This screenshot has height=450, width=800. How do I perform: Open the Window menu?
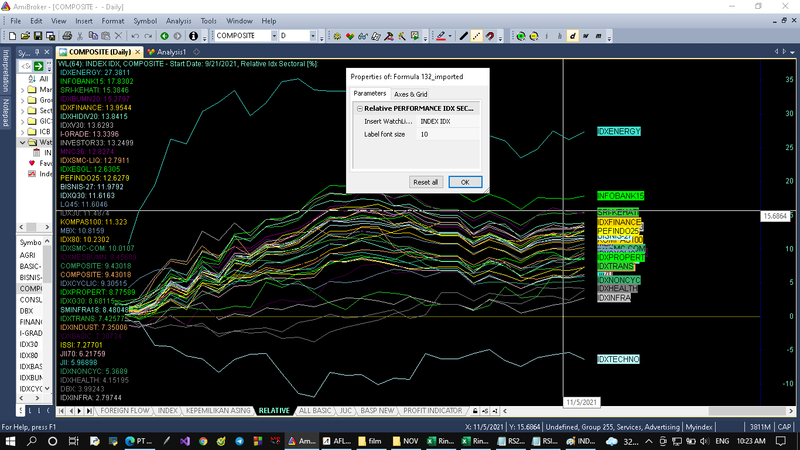(239, 21)
